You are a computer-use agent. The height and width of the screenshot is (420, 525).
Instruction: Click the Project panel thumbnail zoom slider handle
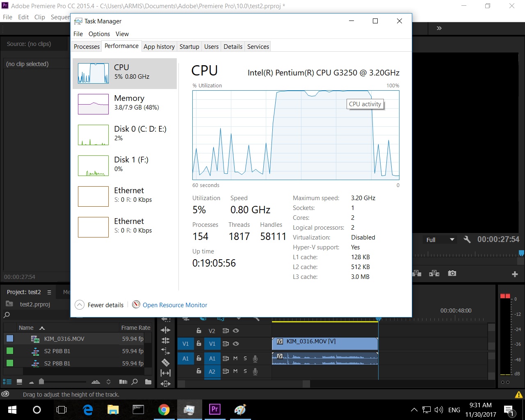(41, 381)
